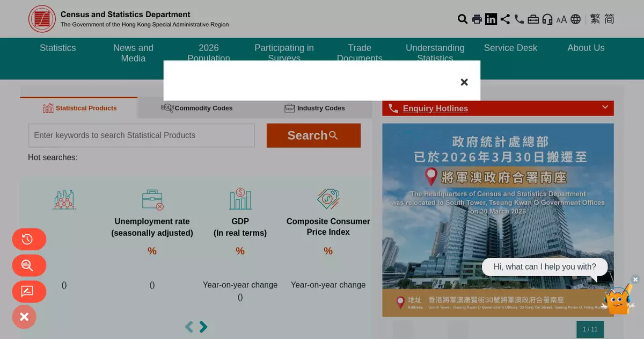The height and width of the screenshot is (339, 644).
Task: Open the Enquiry Hotlines link
Action: [435, 109]
